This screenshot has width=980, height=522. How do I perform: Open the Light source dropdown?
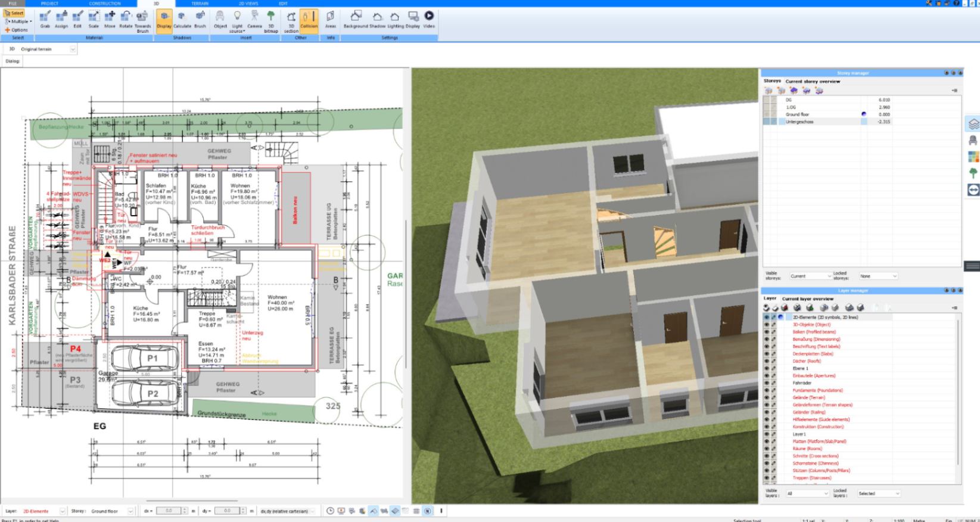click(x=237, y=21)
